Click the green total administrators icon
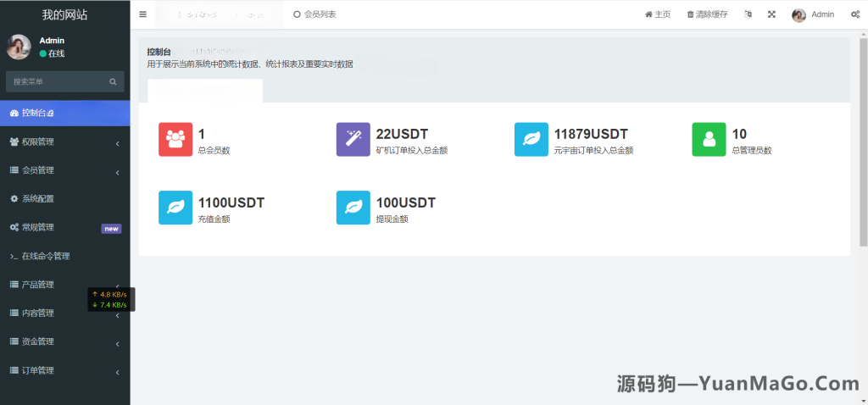The height and width of the screenshot is (405, 868). tap(709, 139)
